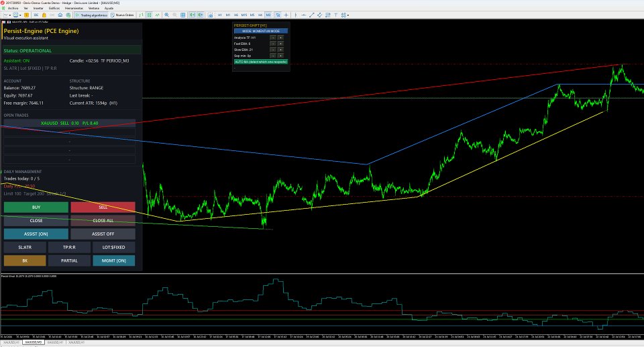
Task: Click the IDE editor toolbar icon
Action: (36, 15)
